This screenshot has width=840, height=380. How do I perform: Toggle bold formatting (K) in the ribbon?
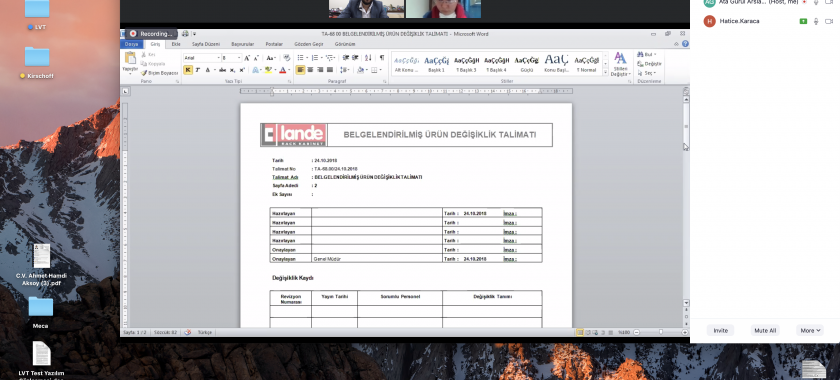[188, 70]
